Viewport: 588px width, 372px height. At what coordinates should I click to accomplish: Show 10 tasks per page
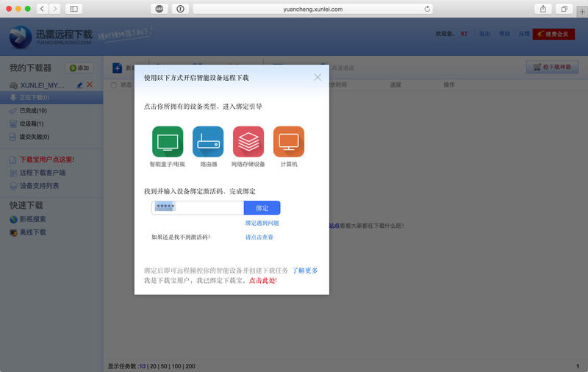(x=143, y=366)
